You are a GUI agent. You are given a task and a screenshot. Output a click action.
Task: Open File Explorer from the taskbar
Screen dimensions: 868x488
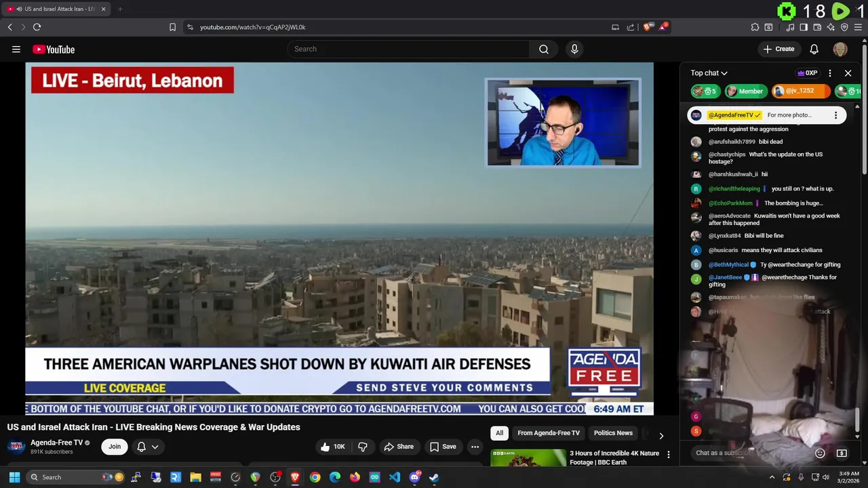pyautogui.click(x=195, y=477)
